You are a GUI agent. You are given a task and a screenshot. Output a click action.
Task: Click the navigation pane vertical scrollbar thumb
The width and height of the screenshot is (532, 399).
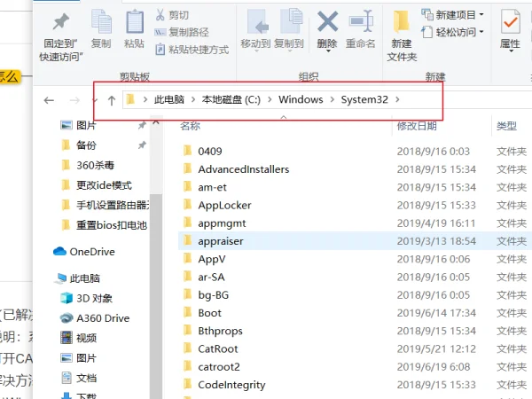click(156, 295)
